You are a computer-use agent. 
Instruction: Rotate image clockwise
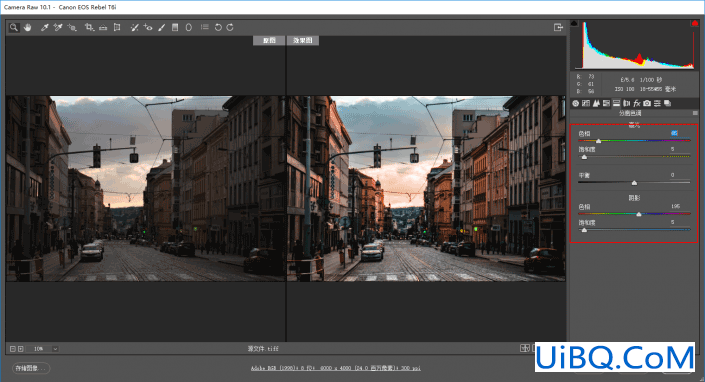(230, 27)
